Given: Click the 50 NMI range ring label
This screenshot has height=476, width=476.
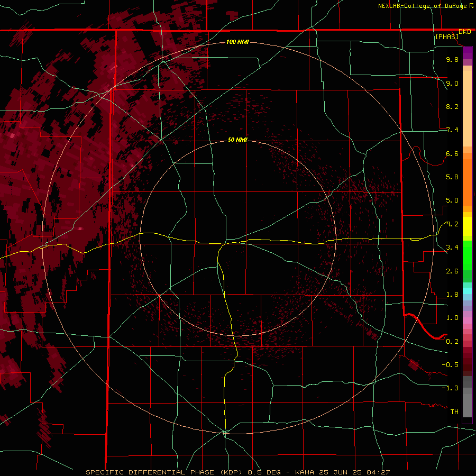Looking at the screenshot, I should [x=237, y=140].
